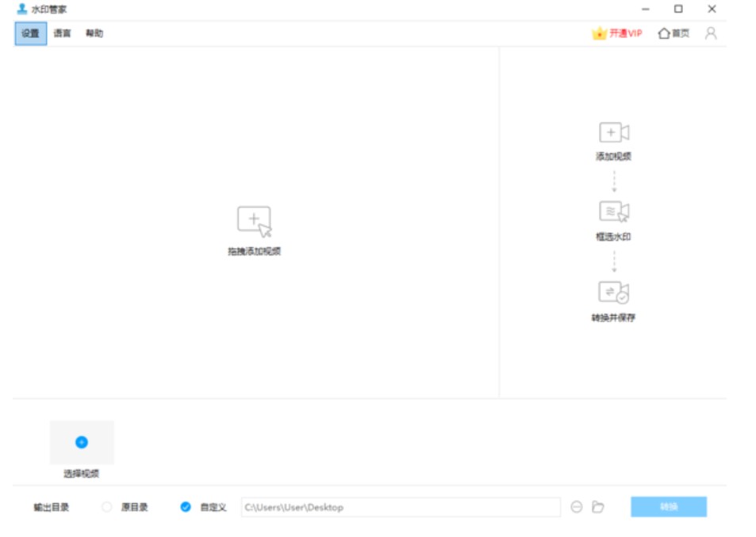Click the output path input field
756x537 pixels.
coord(401,507)
